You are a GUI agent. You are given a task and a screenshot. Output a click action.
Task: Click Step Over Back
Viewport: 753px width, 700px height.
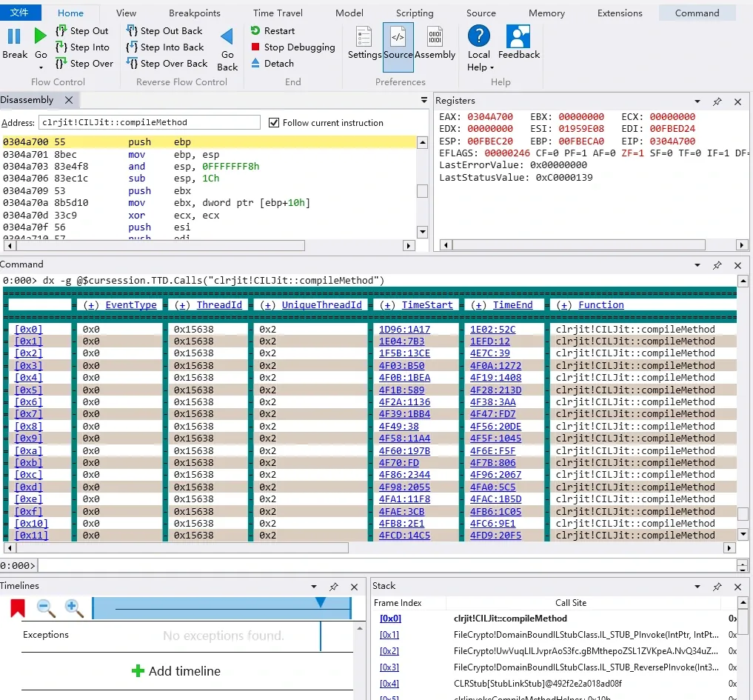coord(167,64)
